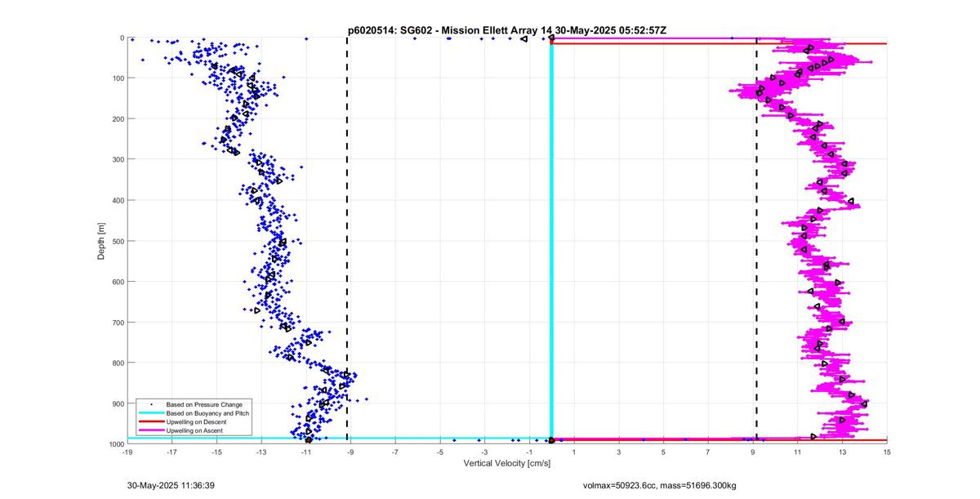Screen dimensions: 980x499
Task: Select the 'Depth [m]' y-axis label
Action: [x=102, y=241]
